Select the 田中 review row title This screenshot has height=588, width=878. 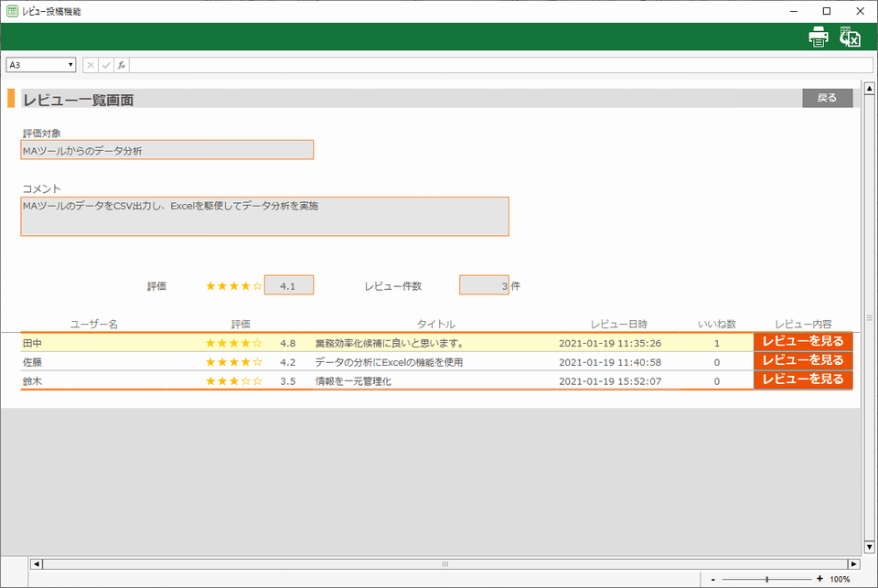(x=390, y=344)
